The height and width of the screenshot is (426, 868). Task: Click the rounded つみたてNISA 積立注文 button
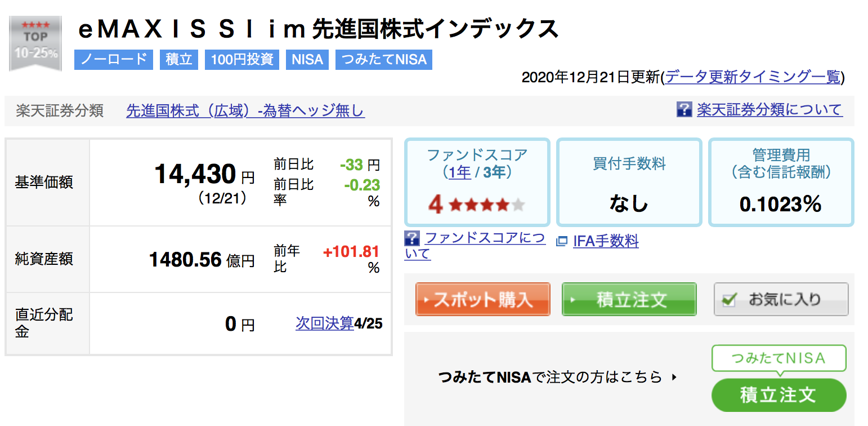(x=778, y=395)
